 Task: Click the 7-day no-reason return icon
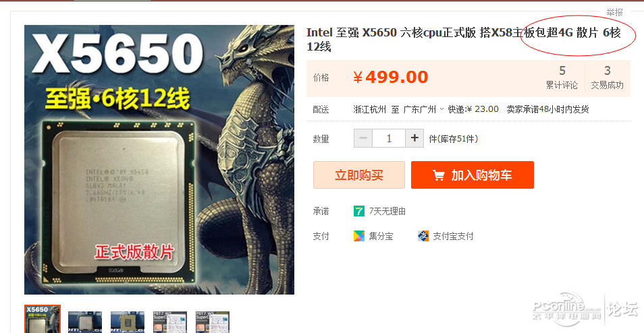tap(359, 211)
